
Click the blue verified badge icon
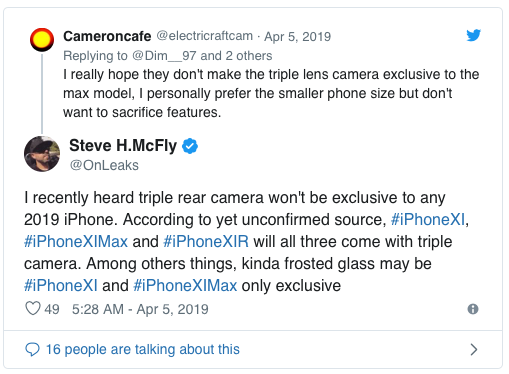tap(190, 146)
